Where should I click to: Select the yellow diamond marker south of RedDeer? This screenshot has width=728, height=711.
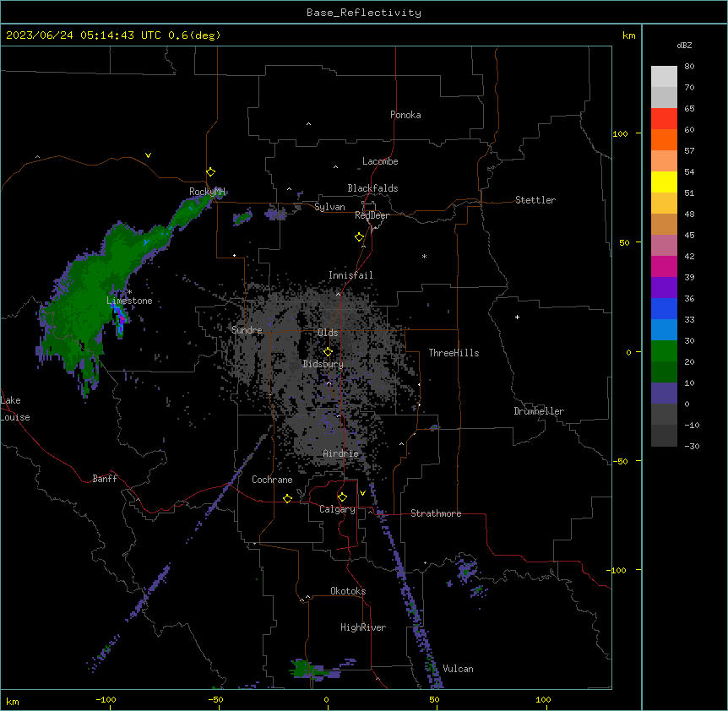360,237
